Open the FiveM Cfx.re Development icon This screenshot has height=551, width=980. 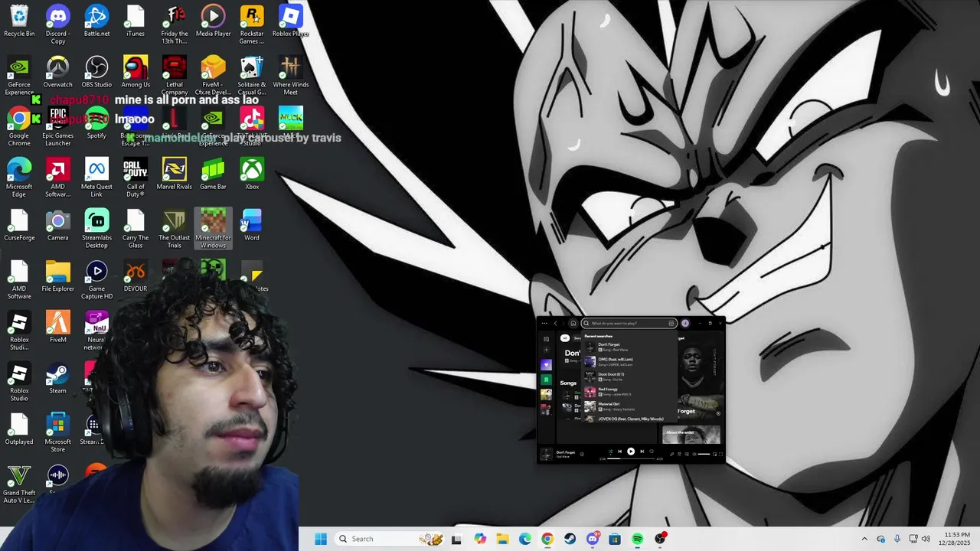[213, 75]
